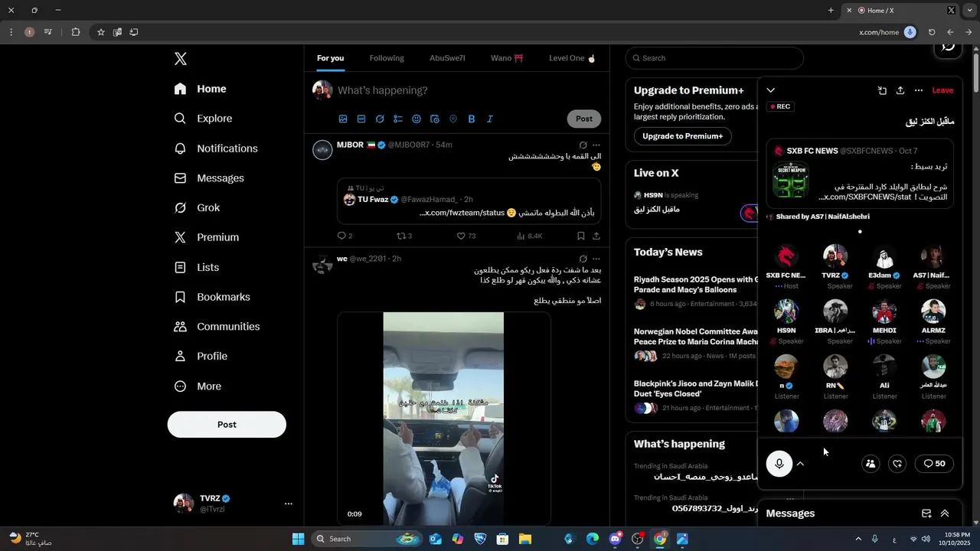This screenshot has width=980, height=551.
Task: Send a heart reaction in the Space
Action: click(898, 464)
